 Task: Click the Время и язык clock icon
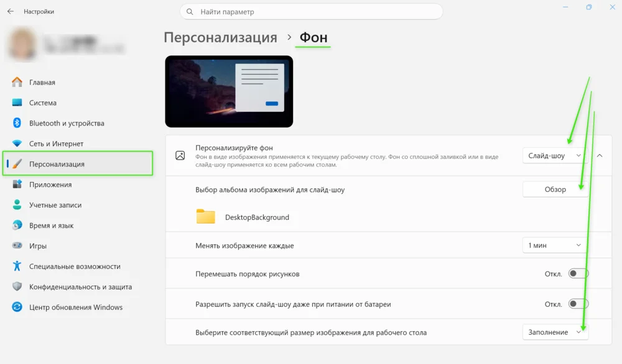tap(17, 225)
